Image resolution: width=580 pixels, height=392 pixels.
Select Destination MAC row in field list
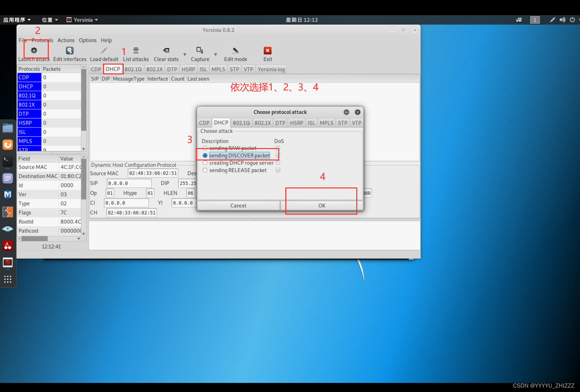pos(49,176)
